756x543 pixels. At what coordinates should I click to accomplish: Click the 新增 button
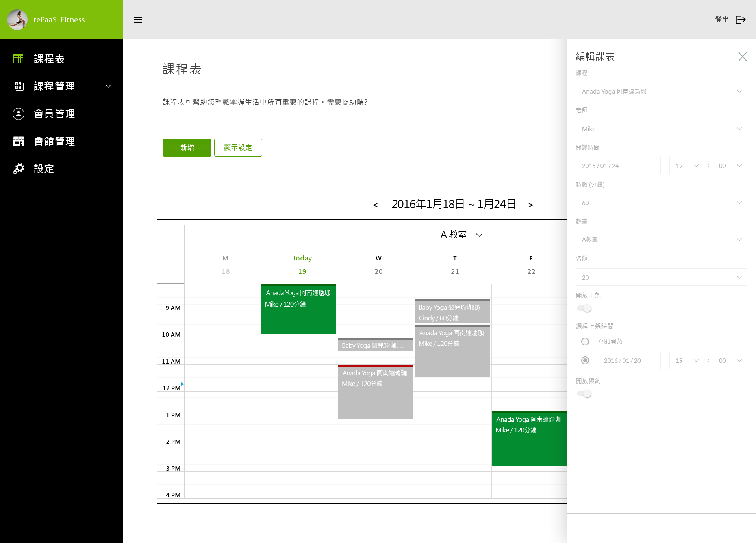click(187, 148)
